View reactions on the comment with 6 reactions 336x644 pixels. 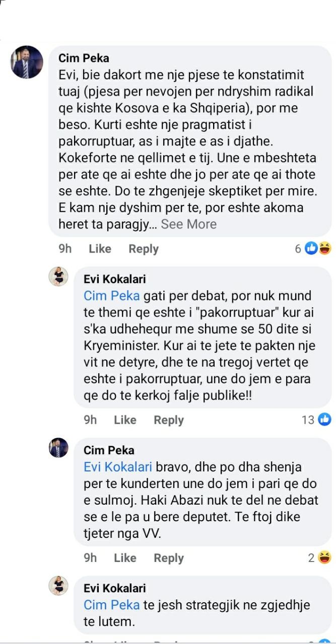click(x=313, y=248)
